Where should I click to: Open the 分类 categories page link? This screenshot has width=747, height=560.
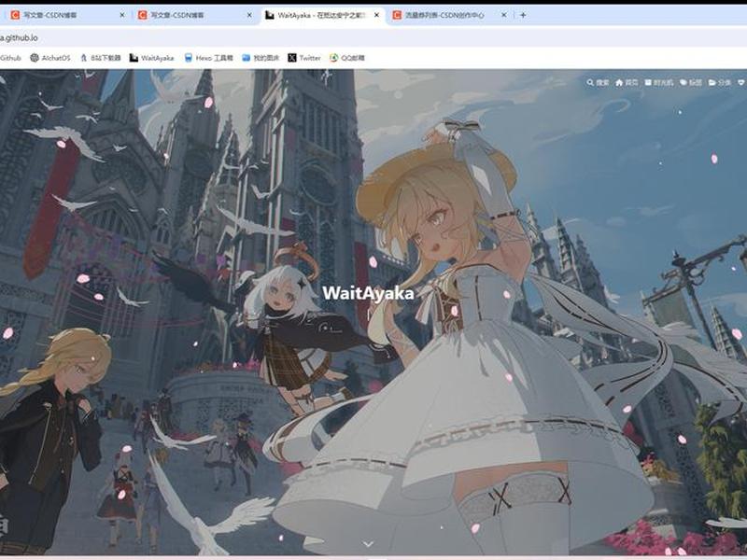click(719, 83)
